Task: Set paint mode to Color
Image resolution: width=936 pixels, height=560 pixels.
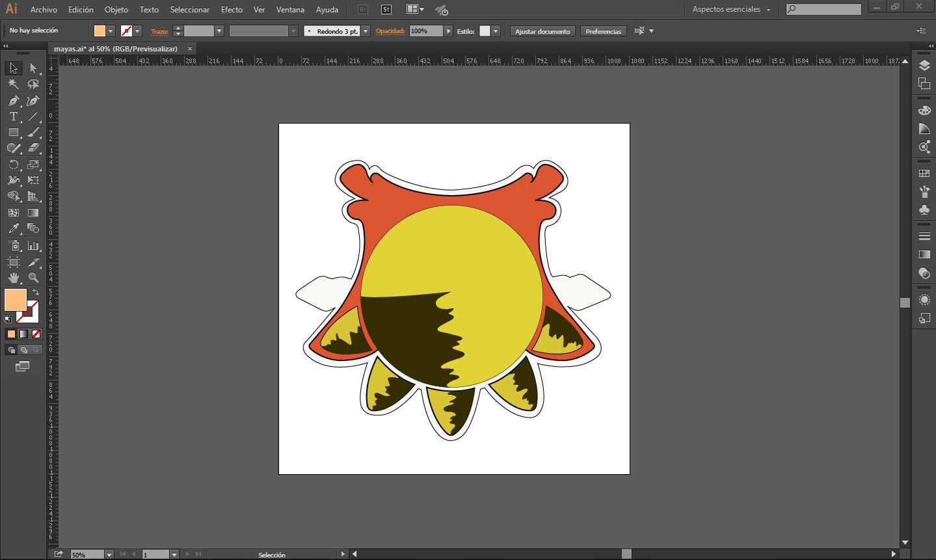Action: (x=11, y=334)
